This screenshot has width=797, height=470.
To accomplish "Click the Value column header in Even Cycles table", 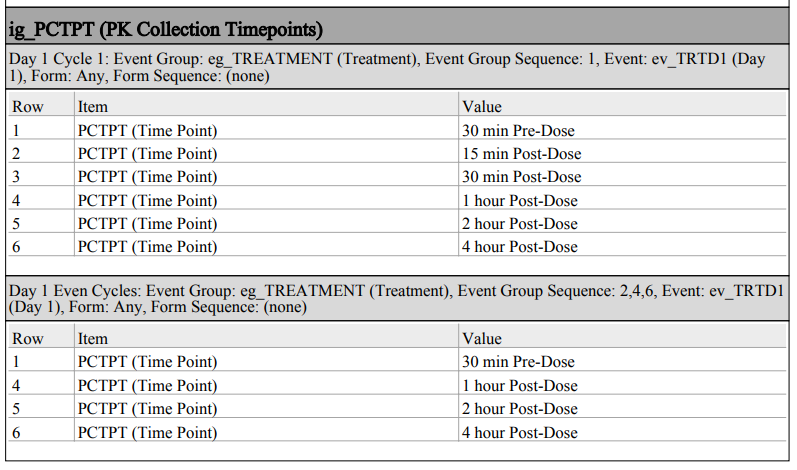I will tap(482, 339).
